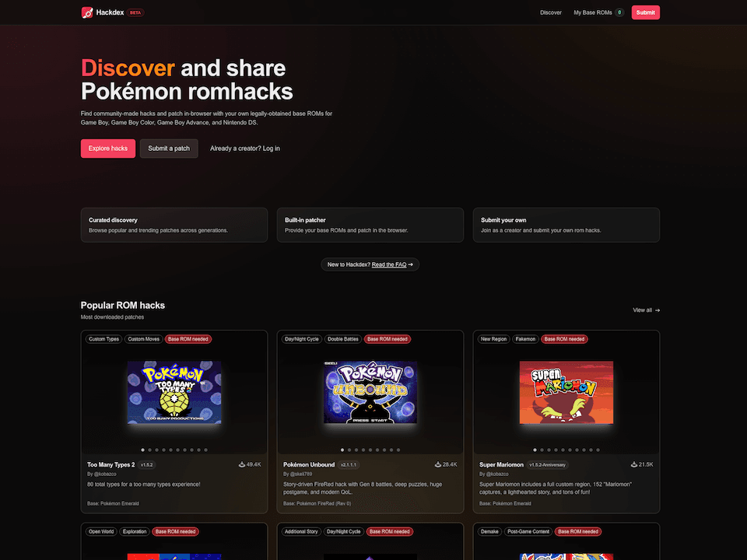Click Base ROM needed badge beside Post-Game Content
The height and width of the screenshot is (560, 747).
[578, 531]
